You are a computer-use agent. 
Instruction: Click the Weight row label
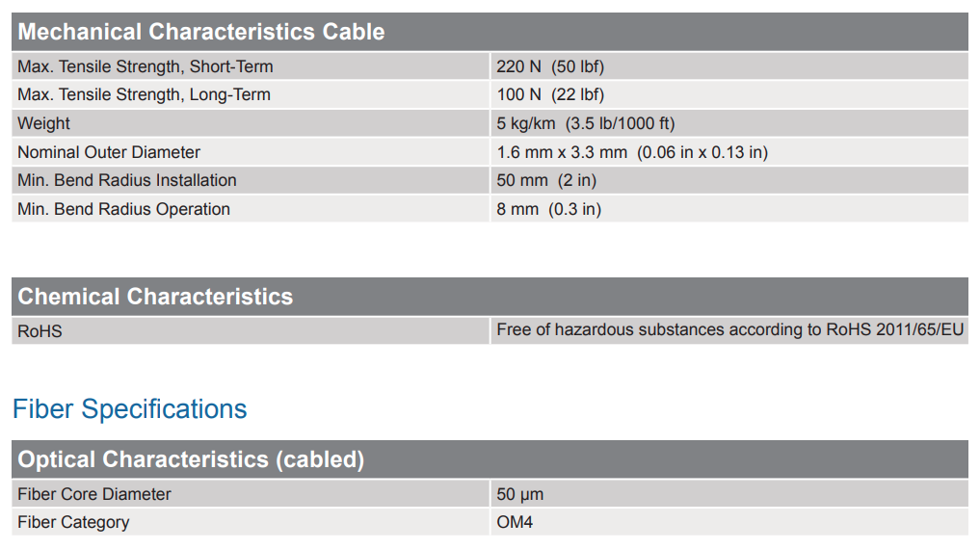click(43, 123)
